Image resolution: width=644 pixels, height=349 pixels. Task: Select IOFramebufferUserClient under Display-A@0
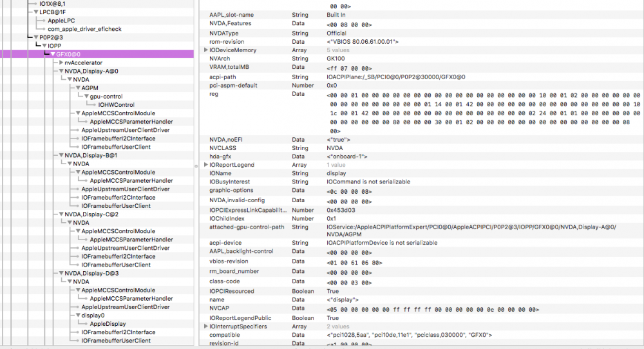pyautogui.click(x=116, y=147)
